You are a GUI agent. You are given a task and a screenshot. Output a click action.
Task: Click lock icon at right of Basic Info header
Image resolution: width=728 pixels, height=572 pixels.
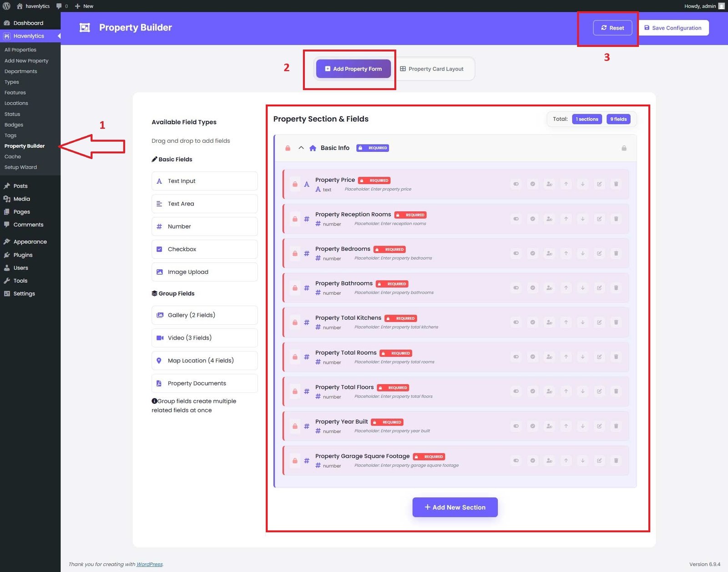click(x=624, y=148)
